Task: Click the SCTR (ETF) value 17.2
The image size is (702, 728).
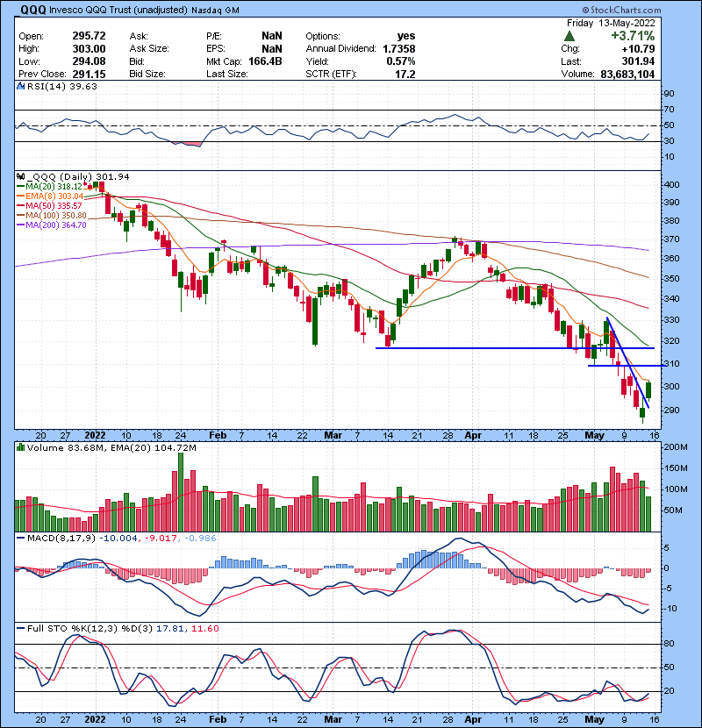Action: pyautogui.click(x=405, y=74)
